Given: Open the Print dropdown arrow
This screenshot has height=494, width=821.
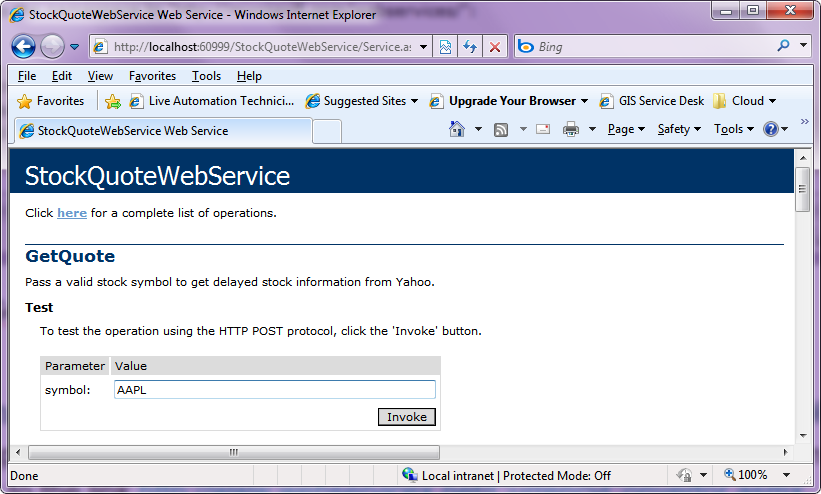Looking at the screenshot, I should pyautogui.click(x=592, y=129).
